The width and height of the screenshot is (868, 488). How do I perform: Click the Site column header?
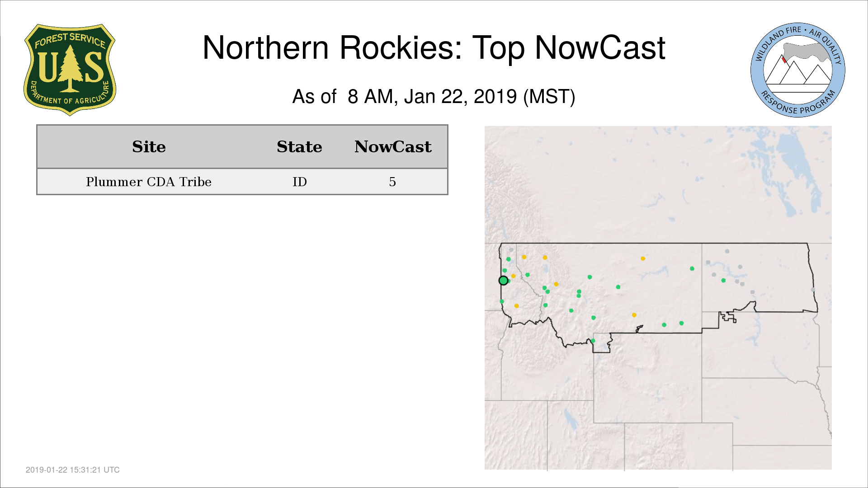click(x=149, y=147)
